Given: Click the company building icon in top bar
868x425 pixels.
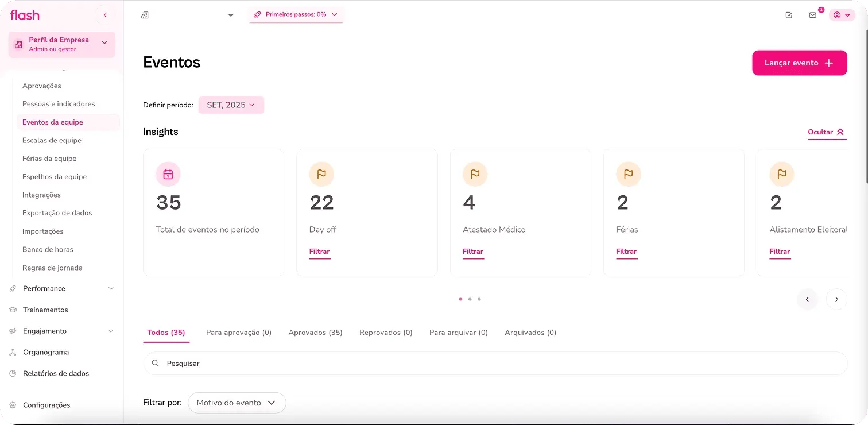Looking at the screenshot, I should point(145,15).
